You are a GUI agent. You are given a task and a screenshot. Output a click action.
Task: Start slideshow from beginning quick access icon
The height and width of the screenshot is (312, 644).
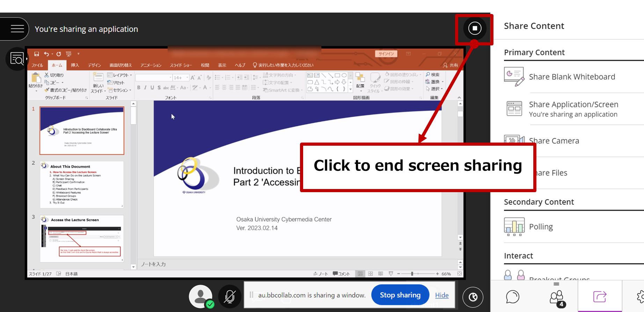pos(69,54)
